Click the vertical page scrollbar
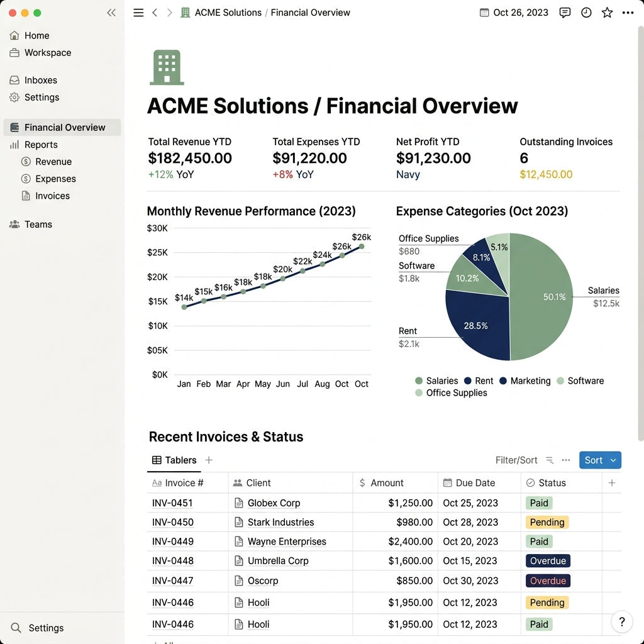The width and height of the screenshot is (644, 644). pos(640,233)
